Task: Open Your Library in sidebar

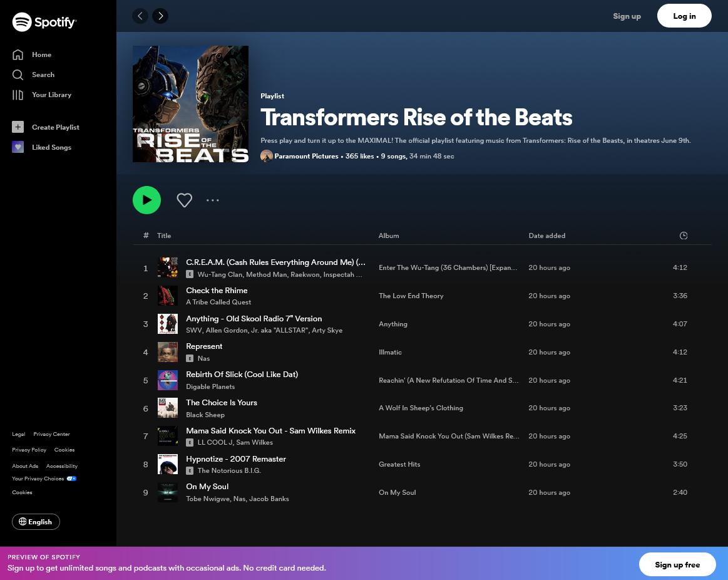Action: click(x=42, y=95)
